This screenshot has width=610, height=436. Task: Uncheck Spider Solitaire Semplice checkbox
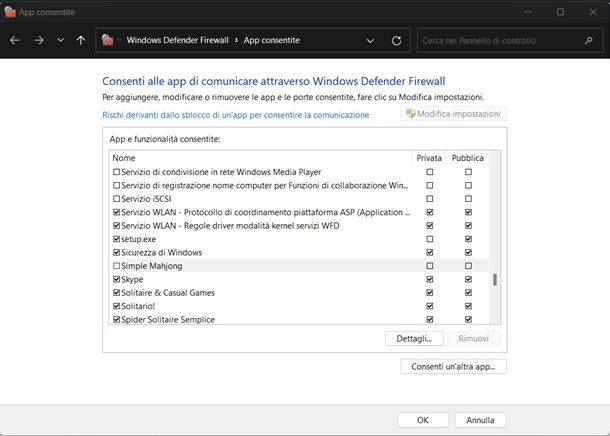pos(116,319)
